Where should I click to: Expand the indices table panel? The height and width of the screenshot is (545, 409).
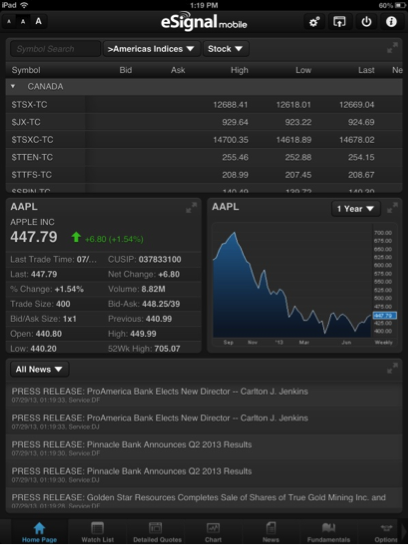(392, 48)
